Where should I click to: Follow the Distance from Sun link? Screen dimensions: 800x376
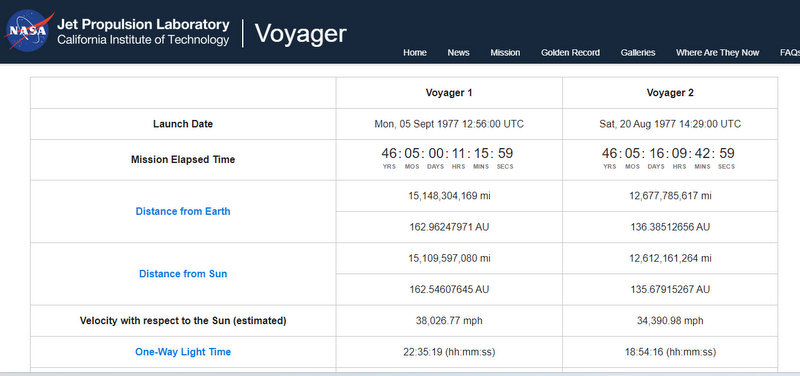coord(183,274)
